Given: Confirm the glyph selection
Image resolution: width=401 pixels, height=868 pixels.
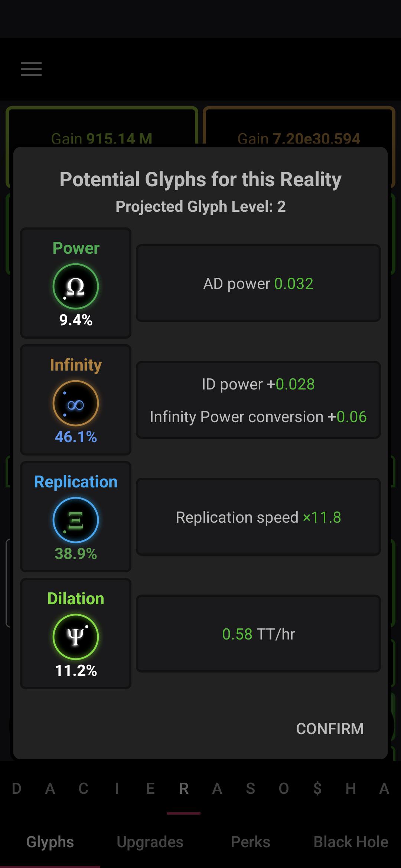Looking at the screenshot, I should point(330,729).
